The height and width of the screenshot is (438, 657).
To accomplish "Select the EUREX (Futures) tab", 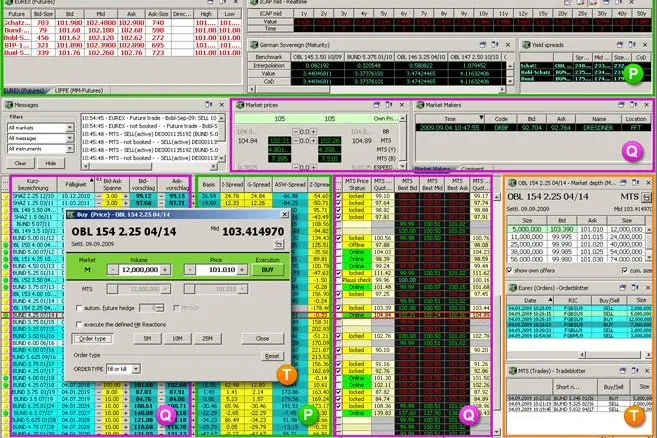I will [x=24, y=90].
